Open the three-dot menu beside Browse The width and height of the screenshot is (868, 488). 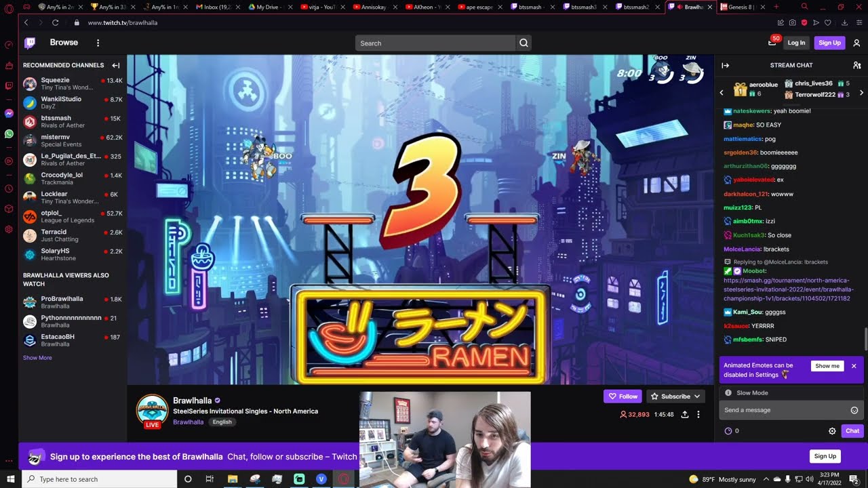98,43
